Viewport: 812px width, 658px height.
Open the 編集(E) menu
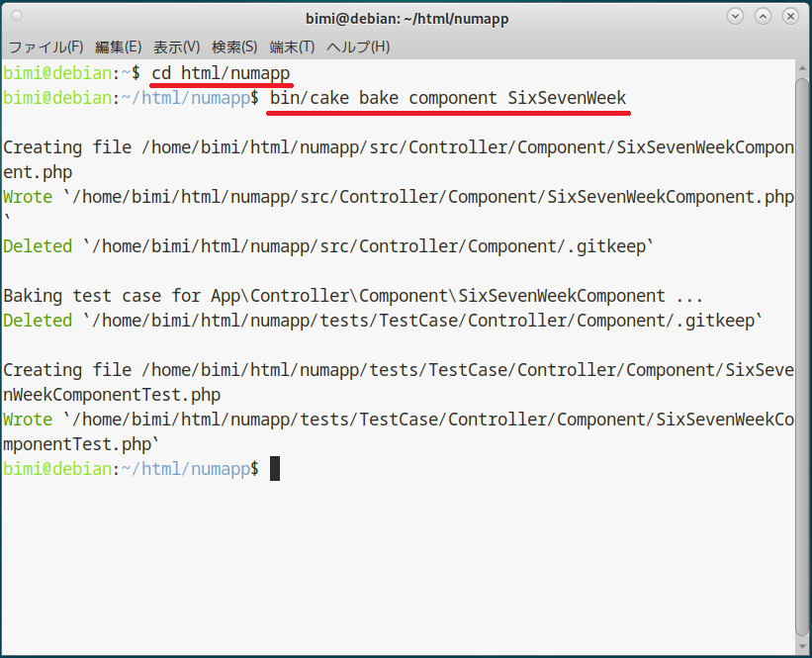119,47
